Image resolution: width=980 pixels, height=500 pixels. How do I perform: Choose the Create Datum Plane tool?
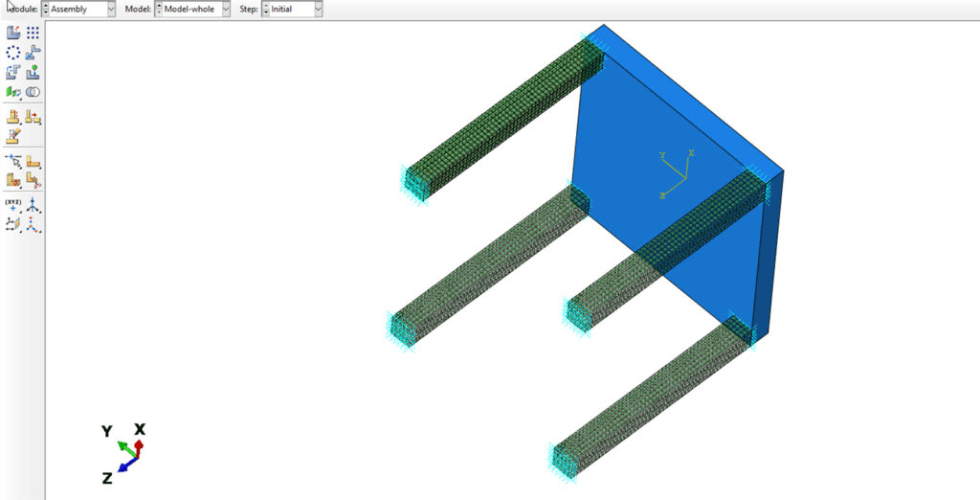click(13, 224)
